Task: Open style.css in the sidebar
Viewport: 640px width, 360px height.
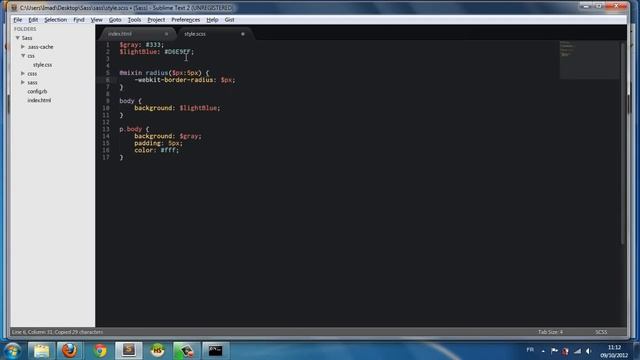Action: click(x=42, y=65)
